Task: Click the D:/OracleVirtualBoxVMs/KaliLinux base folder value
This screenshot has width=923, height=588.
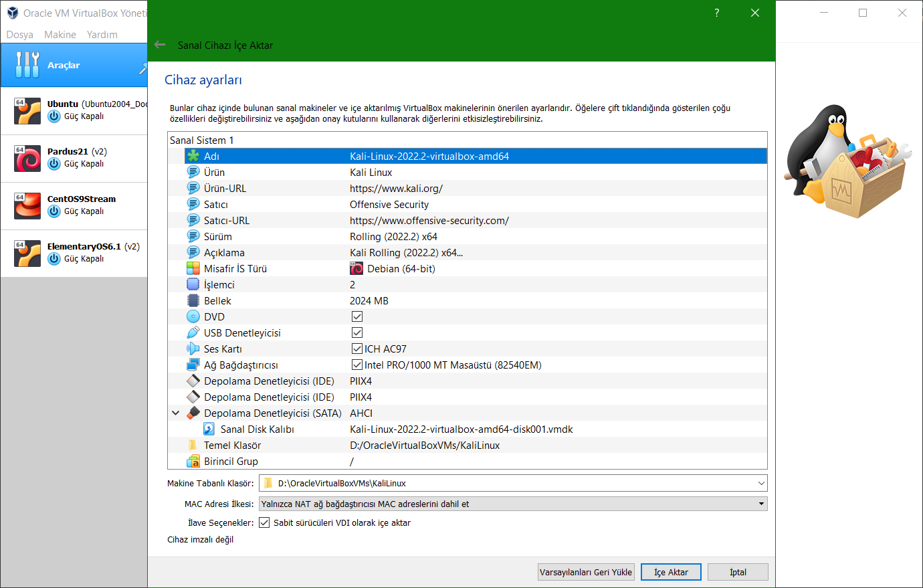Action: 425,445
